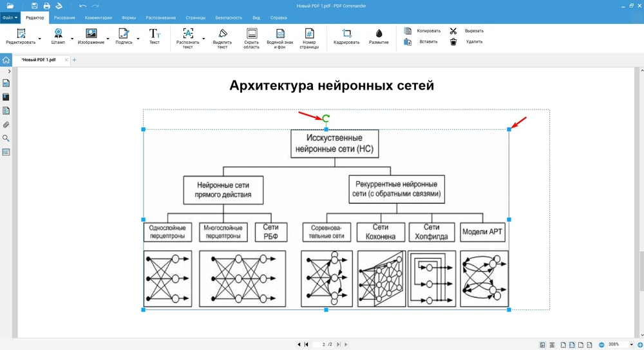Switch to the Рисование tab
This screenshot has height=350, width=644.
pos(64,18)
